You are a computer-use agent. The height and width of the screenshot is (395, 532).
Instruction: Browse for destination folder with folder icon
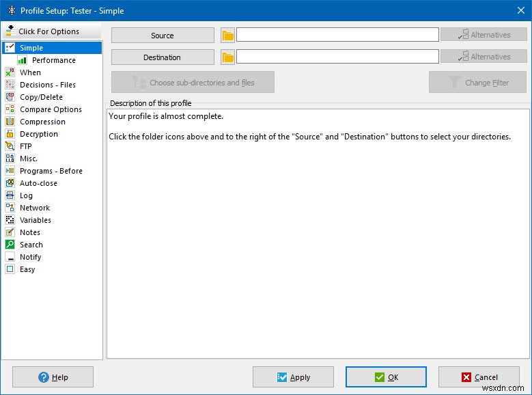(227, 57)
